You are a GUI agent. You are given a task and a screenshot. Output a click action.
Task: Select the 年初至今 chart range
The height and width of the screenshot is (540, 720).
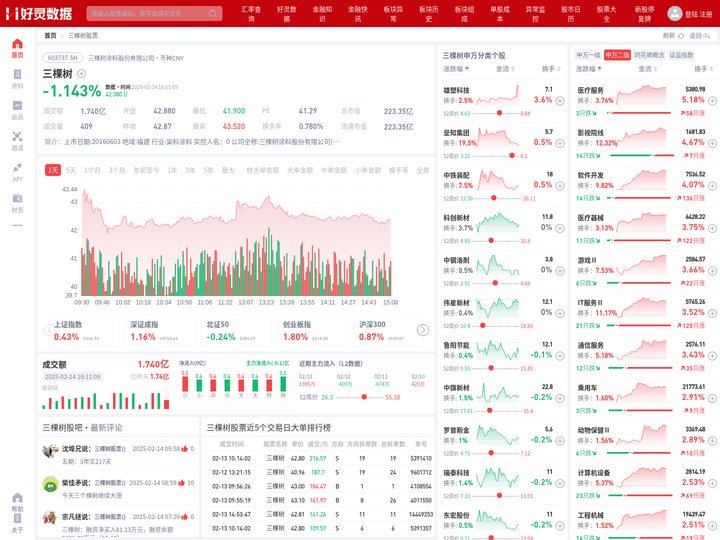pyautogui.click(x=146, y=170)
